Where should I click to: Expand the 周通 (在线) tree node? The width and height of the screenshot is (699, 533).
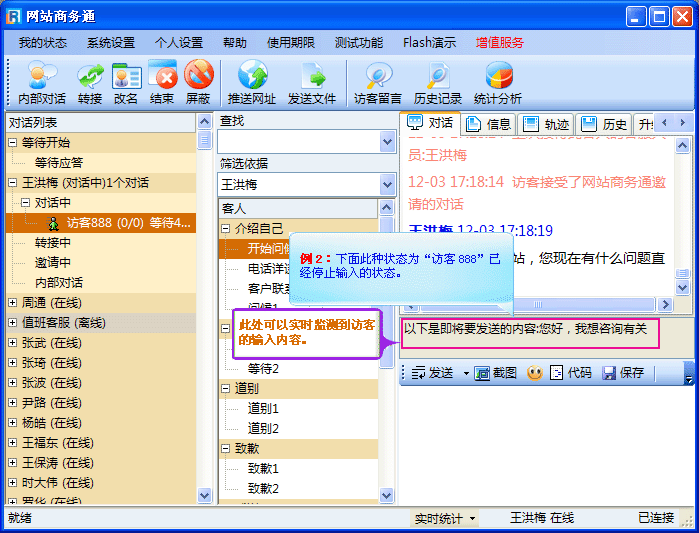12,303
